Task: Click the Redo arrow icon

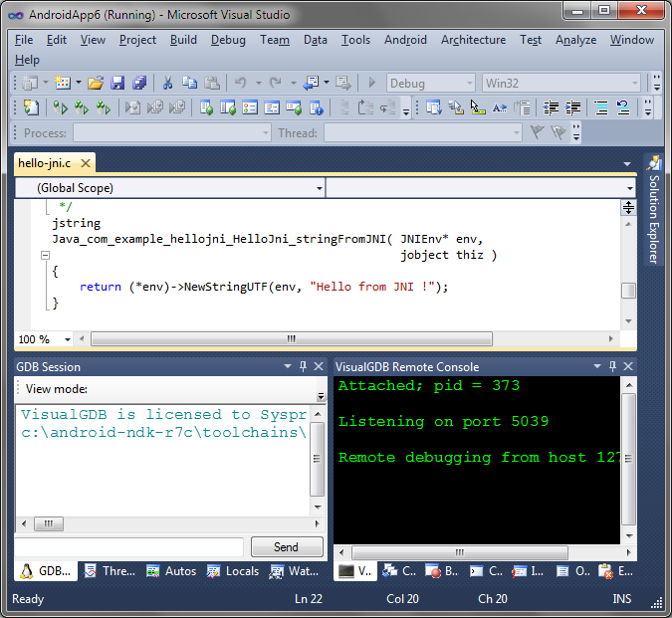Action: 276,83
